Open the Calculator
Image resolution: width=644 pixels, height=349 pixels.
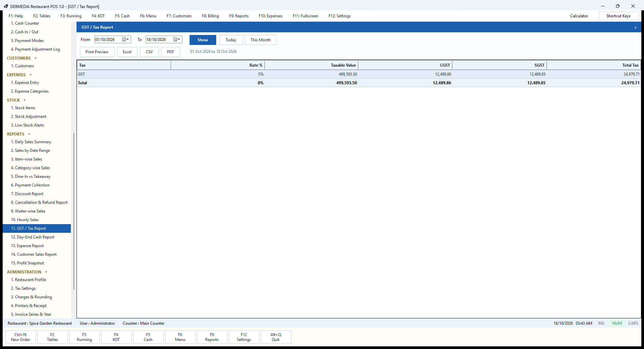[x=579, y=16]
